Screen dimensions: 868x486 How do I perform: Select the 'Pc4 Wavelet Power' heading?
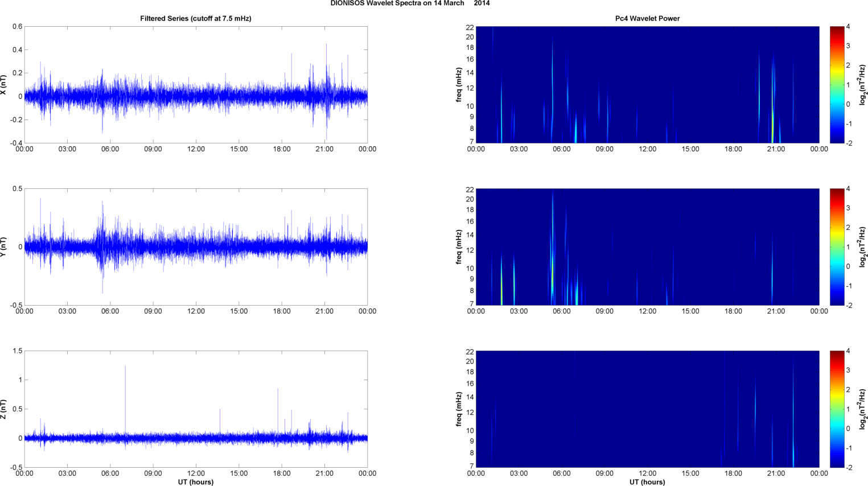click(647, 18)
